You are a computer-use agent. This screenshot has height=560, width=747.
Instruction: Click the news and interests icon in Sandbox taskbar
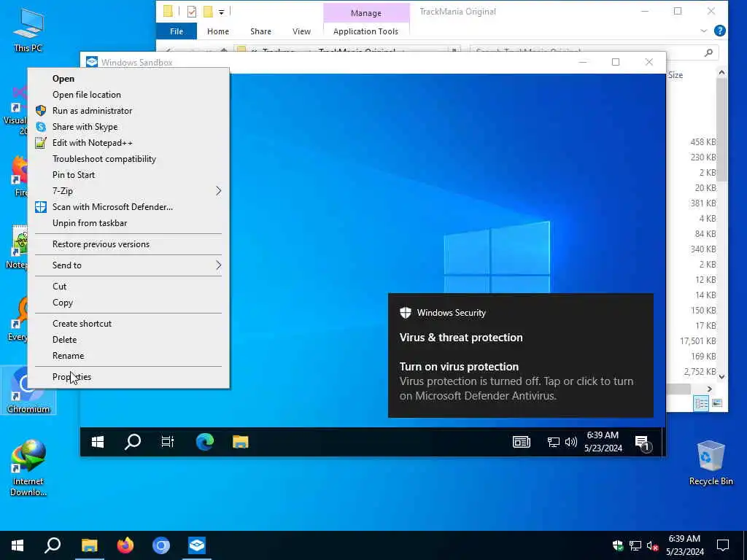tap(521, 443)
